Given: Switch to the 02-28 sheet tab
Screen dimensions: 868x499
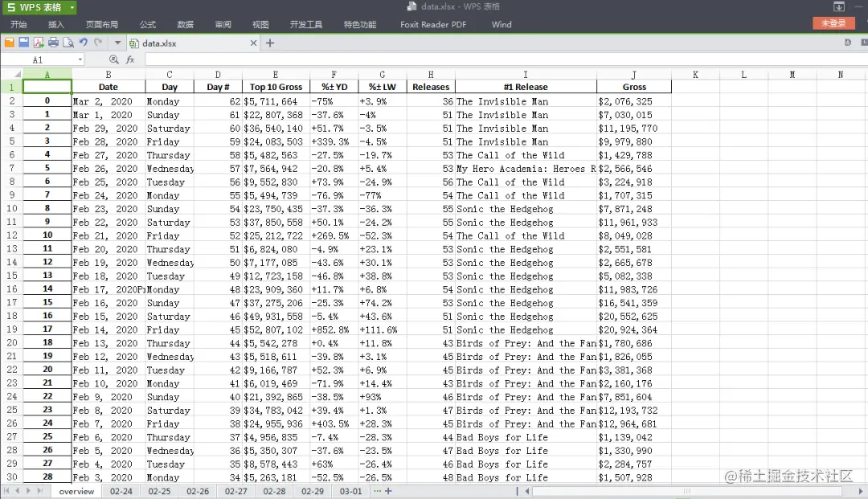Looking at the screenshot, I should 274,491.
